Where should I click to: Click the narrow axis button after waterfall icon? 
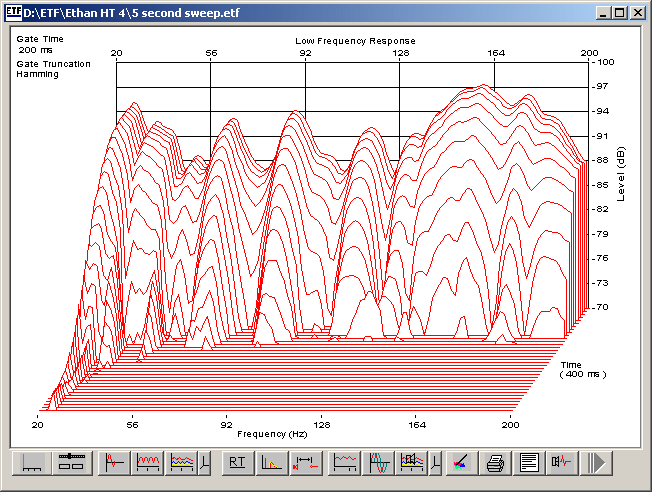pyautogui.click(x=205, y=463)
